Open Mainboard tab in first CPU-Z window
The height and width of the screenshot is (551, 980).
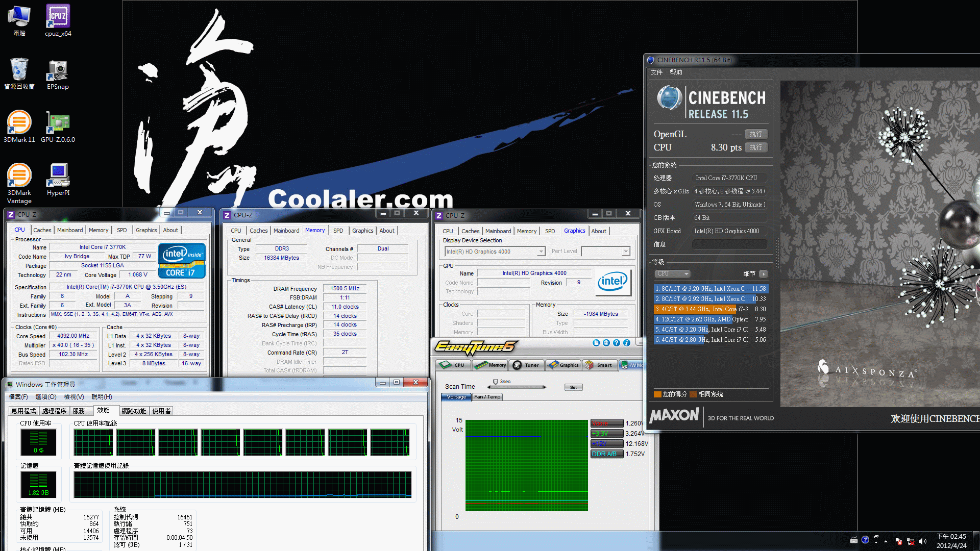click(70, 230)
